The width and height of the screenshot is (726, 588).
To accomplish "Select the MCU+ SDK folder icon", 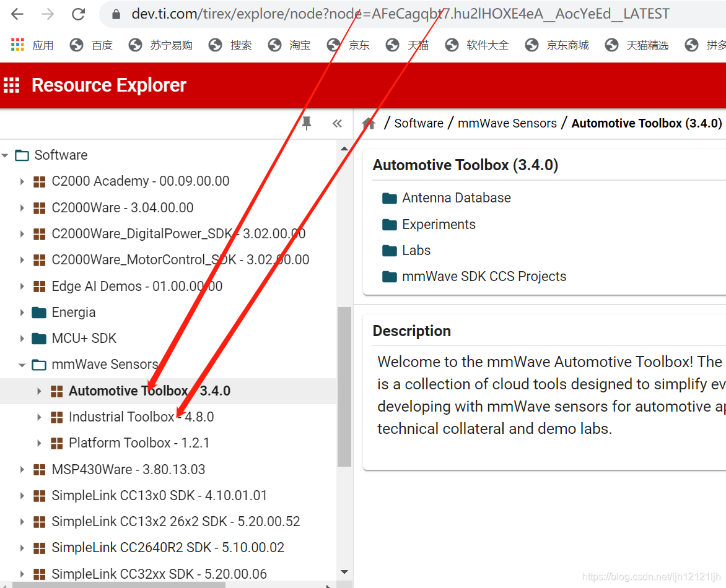I will tap(39, 338).
